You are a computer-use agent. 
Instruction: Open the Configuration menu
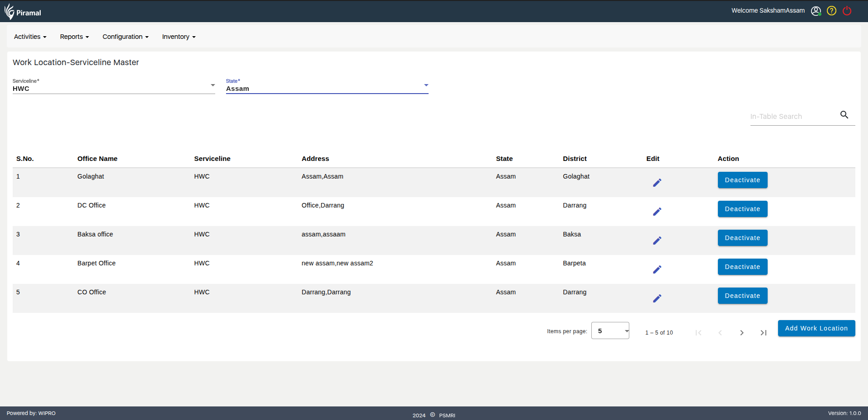[125, 37]
